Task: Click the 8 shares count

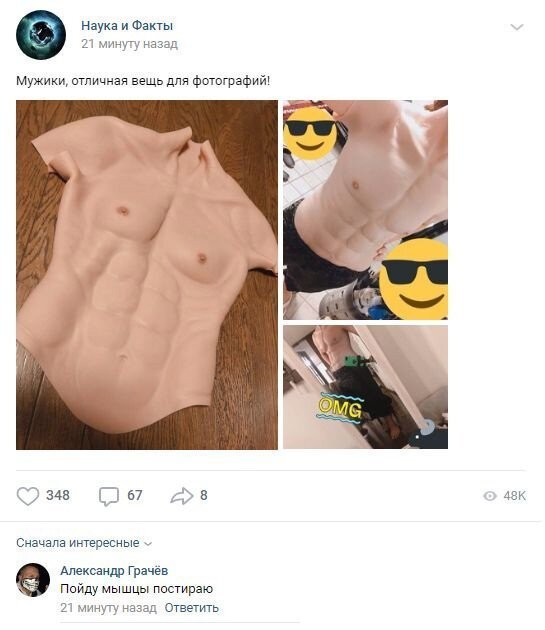Action: 204,495
